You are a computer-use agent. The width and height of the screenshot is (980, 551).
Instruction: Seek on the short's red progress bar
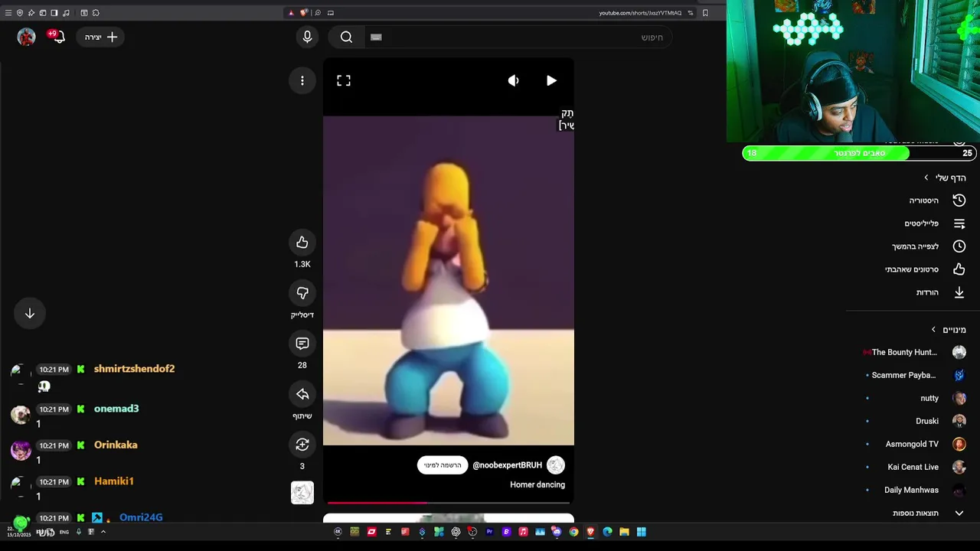tap(449, 503)
